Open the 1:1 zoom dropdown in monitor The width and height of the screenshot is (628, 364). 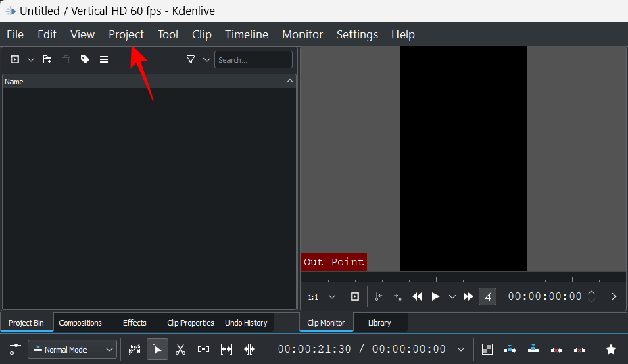tap(321, 296)
